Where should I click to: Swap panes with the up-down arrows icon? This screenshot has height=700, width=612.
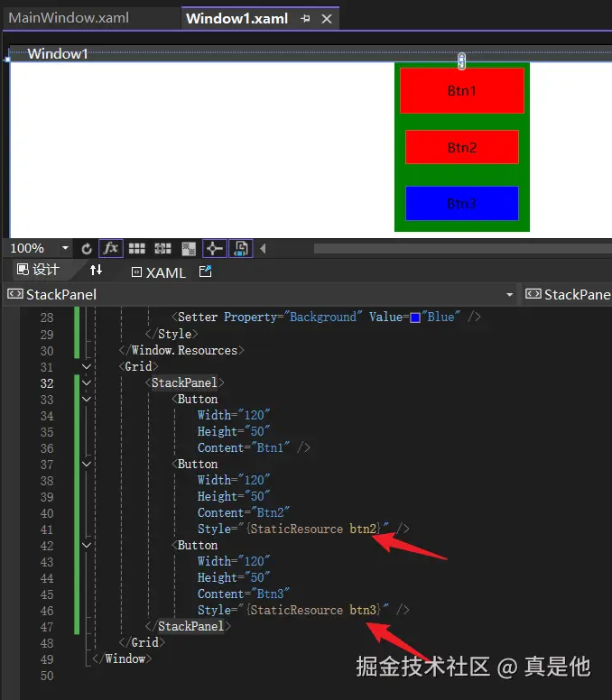(x=96, y=270)
